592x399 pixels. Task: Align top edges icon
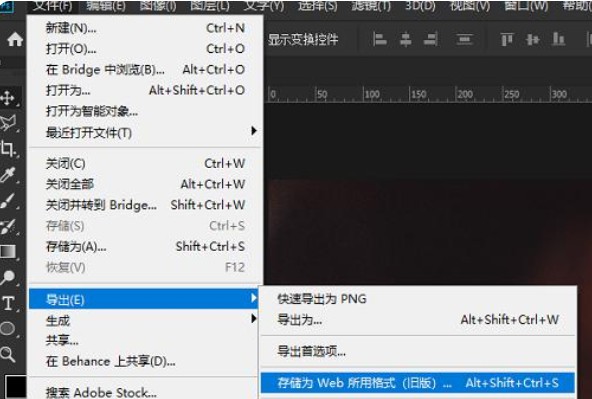coord(507,39)
